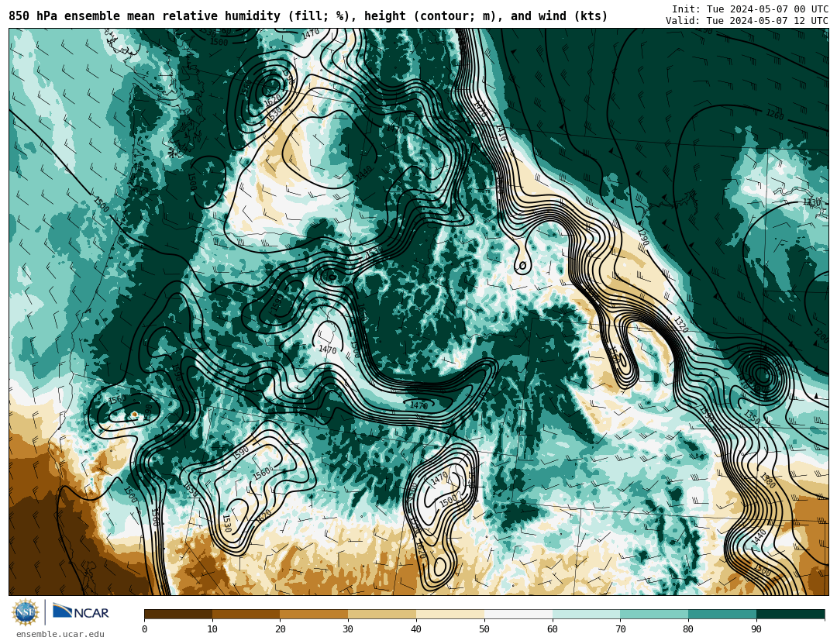The width and height of the screenshot is (837, 644).
Task: Click the colorbar tick label 10
Action: pyautogui.click(x=212, y=629)
